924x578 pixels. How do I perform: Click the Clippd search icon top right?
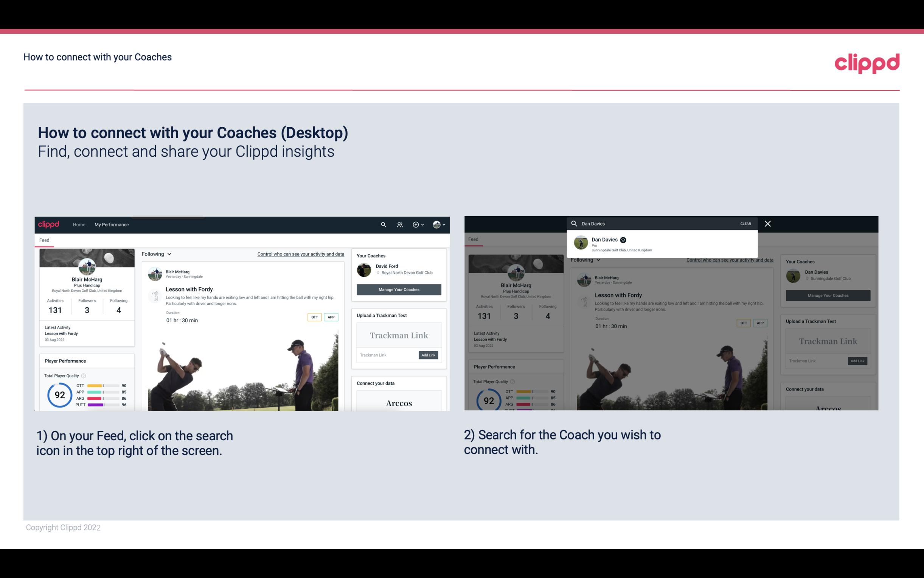pos(382,224)
